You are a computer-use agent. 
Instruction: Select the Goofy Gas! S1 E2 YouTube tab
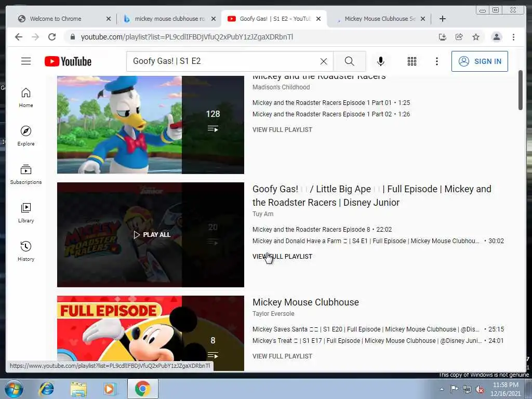pos(274,19)
